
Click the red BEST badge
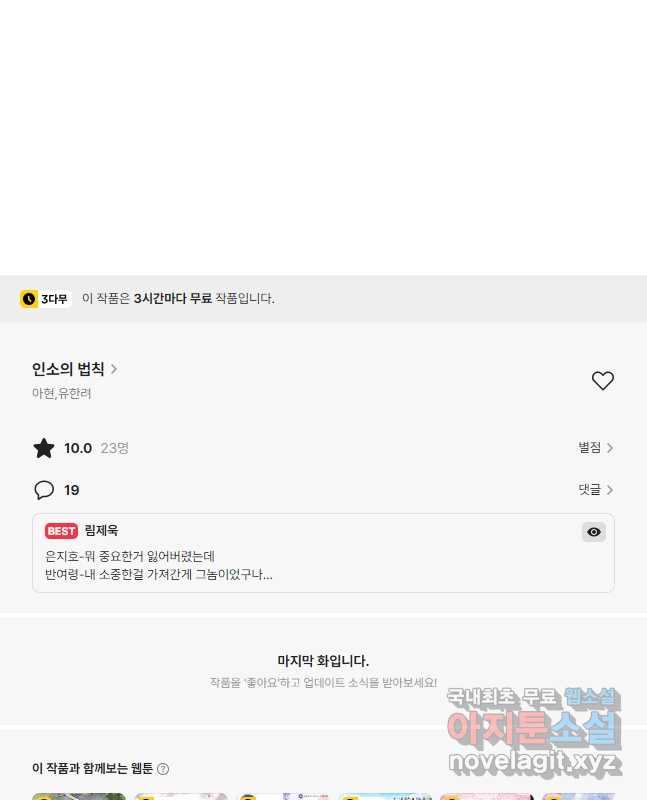[x=61, y=531]
